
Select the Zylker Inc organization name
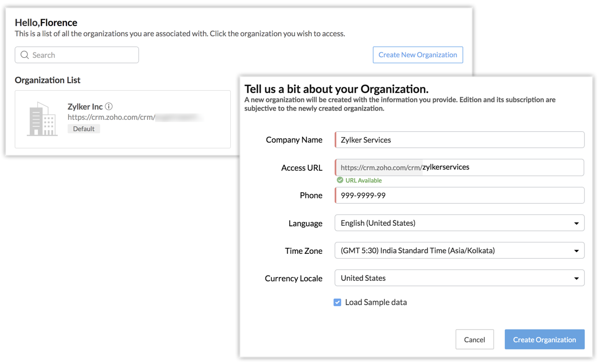coord(85,107)
